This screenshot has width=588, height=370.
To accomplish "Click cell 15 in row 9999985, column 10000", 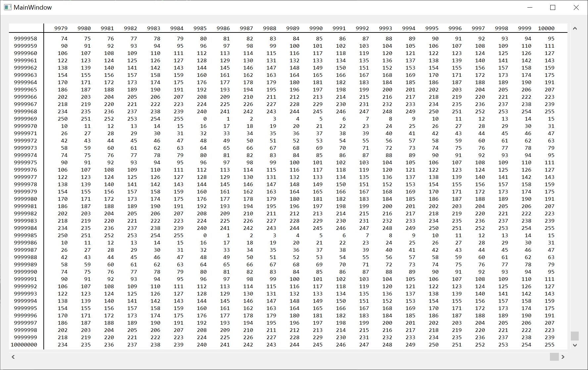I will (x=551, y=236).
